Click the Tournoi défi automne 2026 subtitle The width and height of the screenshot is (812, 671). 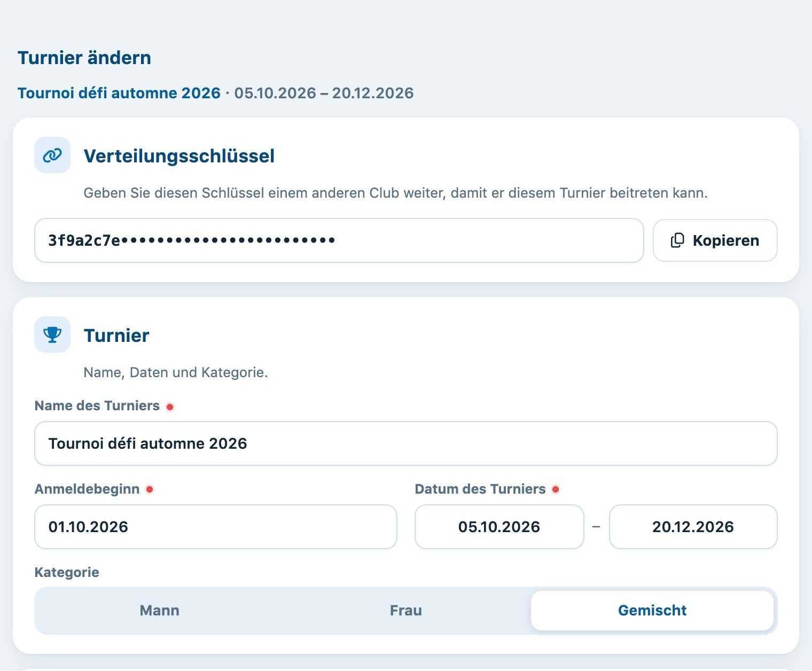119,93
